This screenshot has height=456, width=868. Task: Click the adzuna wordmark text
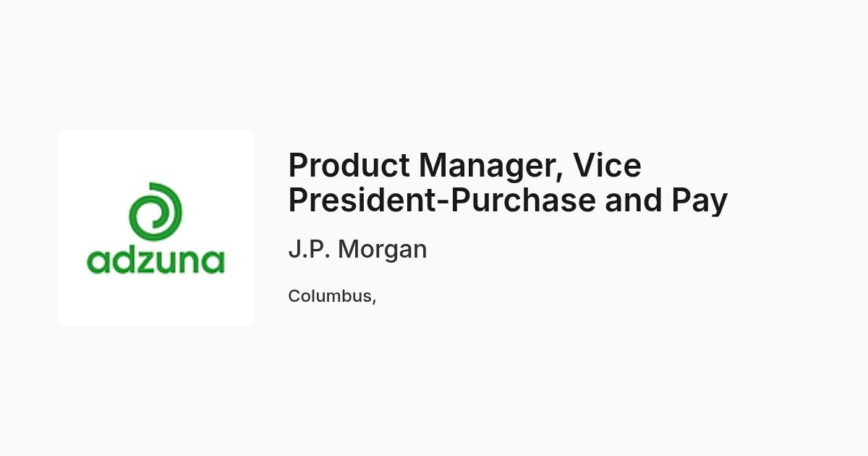click(156, 260)
